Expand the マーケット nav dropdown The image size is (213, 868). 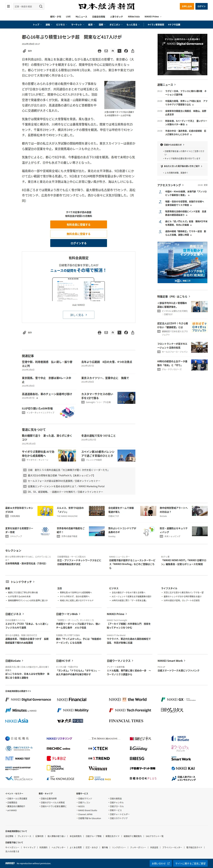(77, 25)
